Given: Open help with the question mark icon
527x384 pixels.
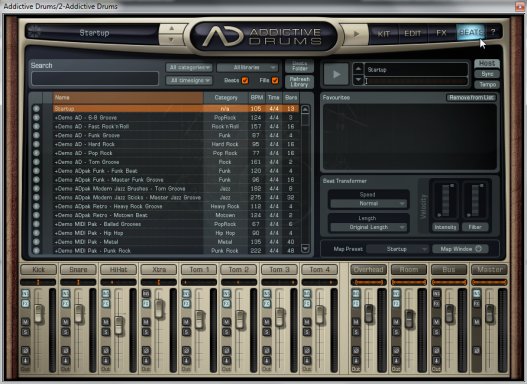Looking at the screenshot, I should (x=493, y=32).
